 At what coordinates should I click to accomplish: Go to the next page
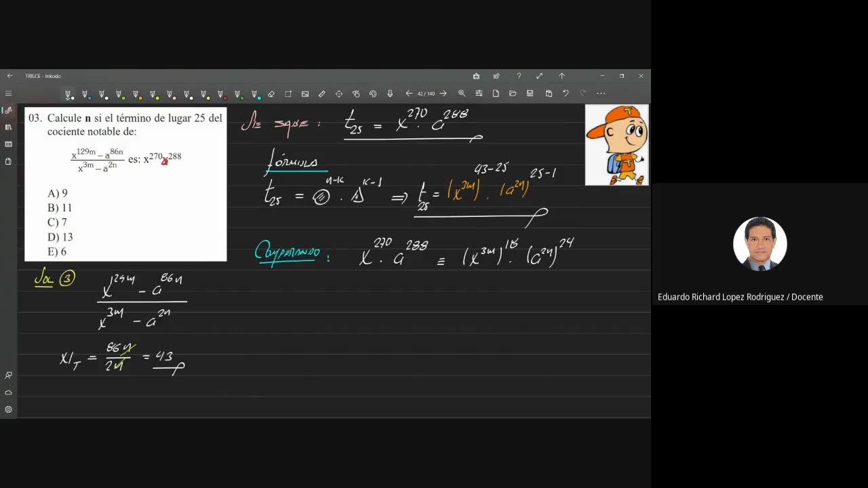coord(443,94)
